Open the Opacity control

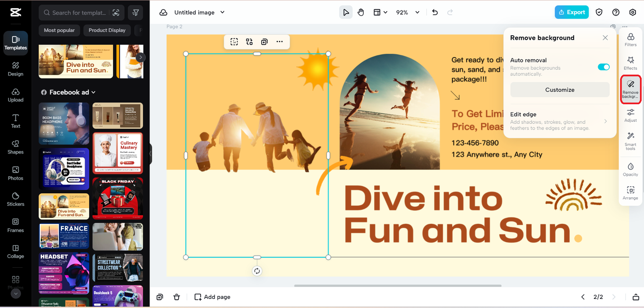(x=630, y=169)
